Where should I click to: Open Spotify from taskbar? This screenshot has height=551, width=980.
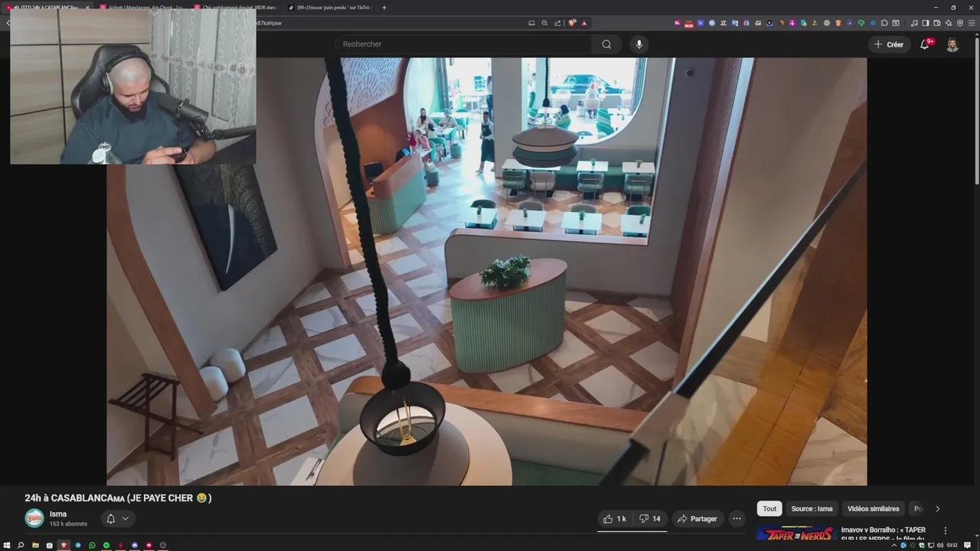click(106, 545)
